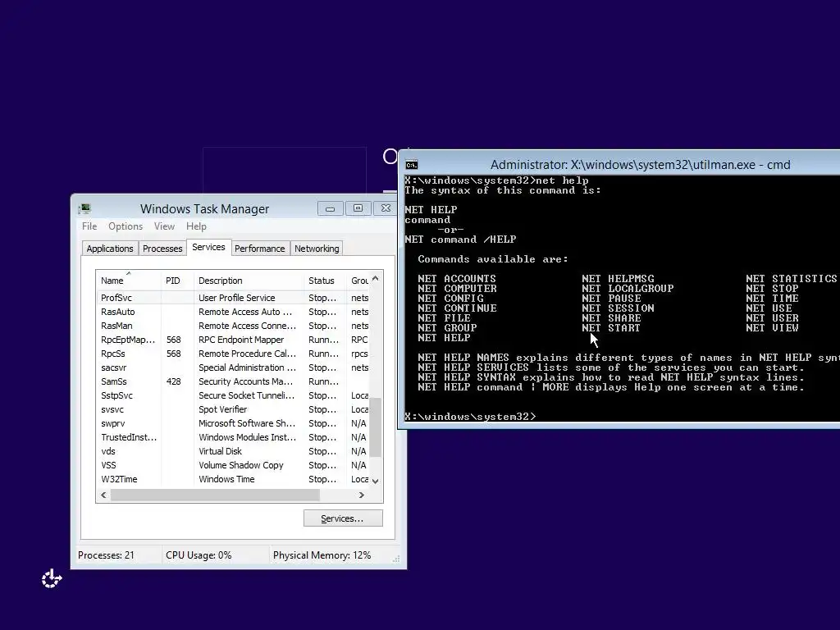Click the Ease of Access icon on desktop
This screenshot has width=840, height=630.
click(x=52, y=578)
